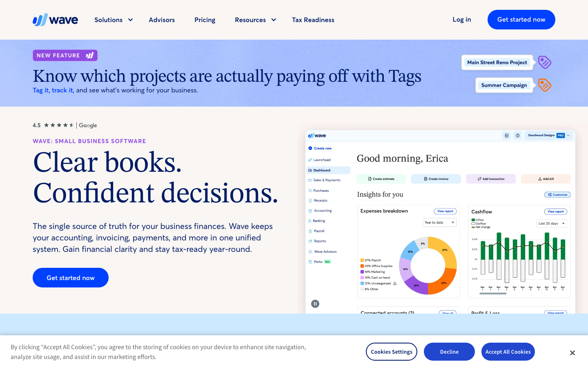Screen dimensions: 588x368
Task: Accept All Cookies
Action: pyautogui.click(x=508, y=352)
